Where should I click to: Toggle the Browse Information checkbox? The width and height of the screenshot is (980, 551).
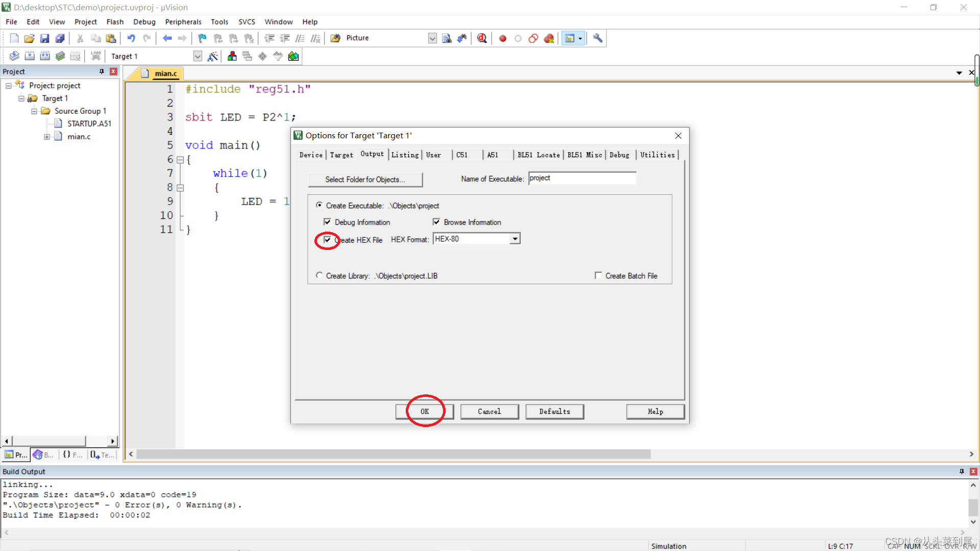[x=436, y=222]
